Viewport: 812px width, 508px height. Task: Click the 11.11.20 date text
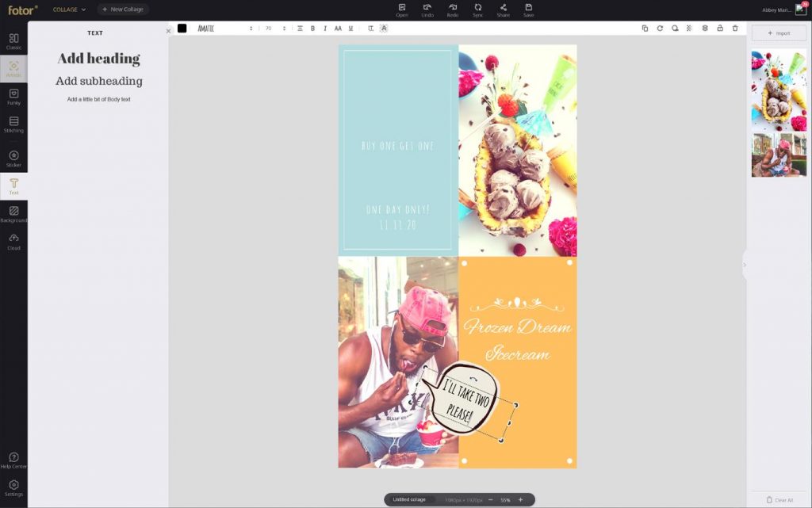398,225
